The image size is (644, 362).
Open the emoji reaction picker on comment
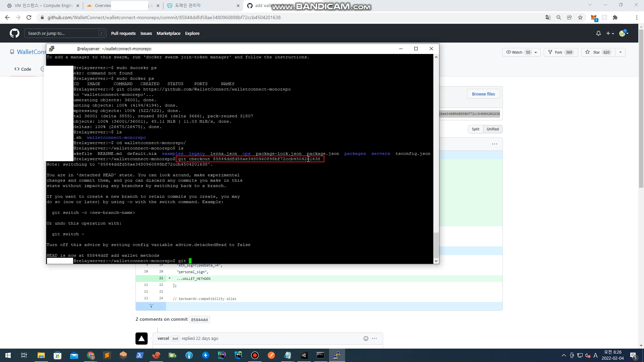[366, 339]
